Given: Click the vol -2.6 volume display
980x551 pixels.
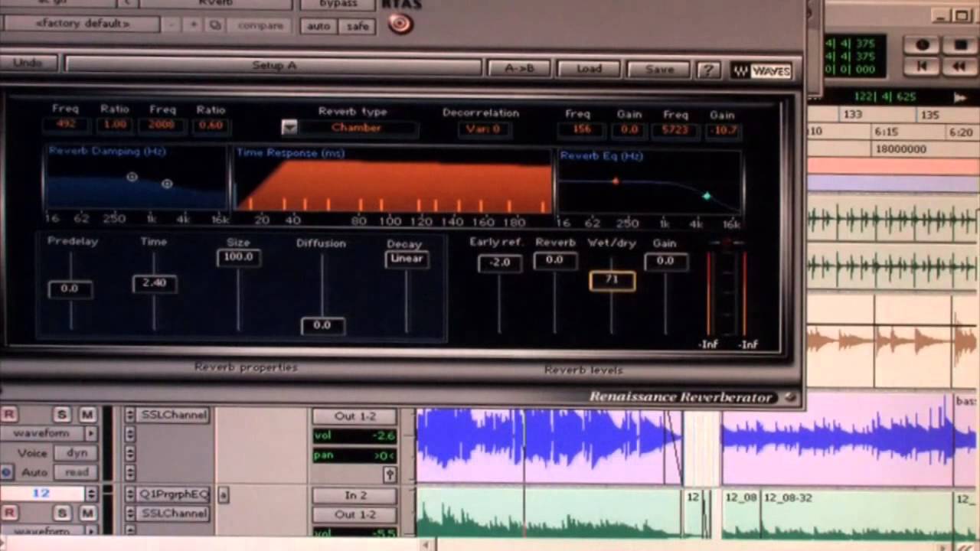Looking at the screenshot, I should point(354,435).
